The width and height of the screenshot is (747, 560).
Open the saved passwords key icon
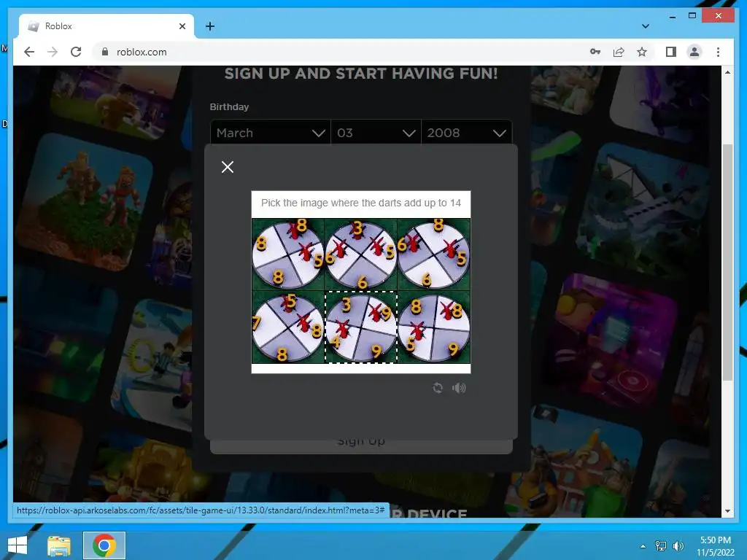click(595, 52)
